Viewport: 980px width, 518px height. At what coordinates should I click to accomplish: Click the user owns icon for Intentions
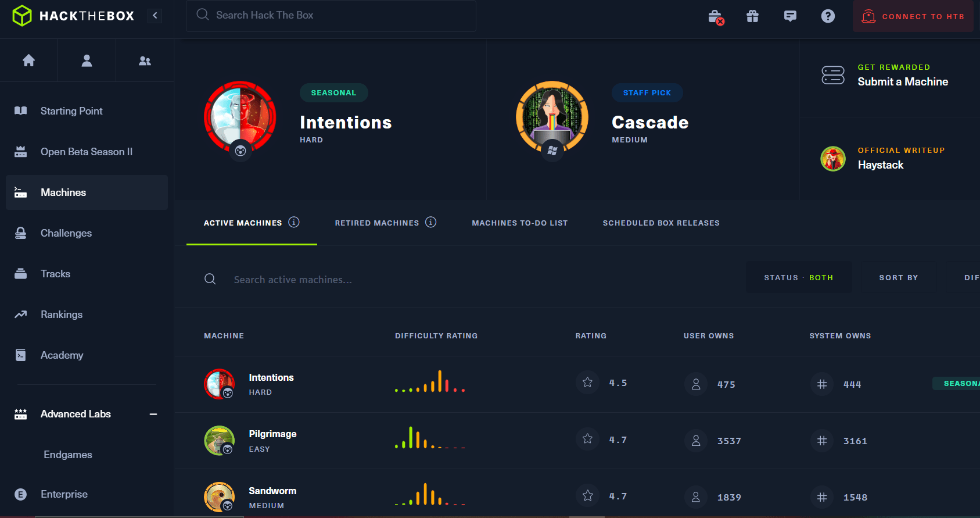[696, 384]
